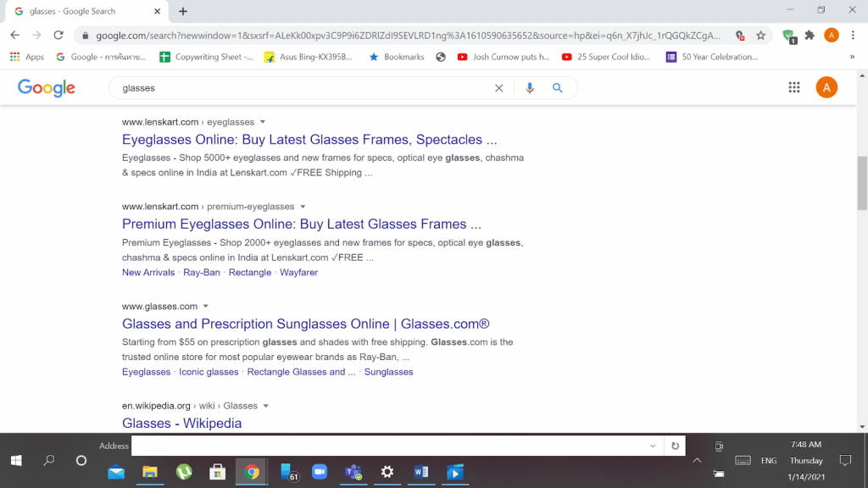Screen dimensions: 868x488
Task: Open the touch keyboard tray icon
Action: 743,460
